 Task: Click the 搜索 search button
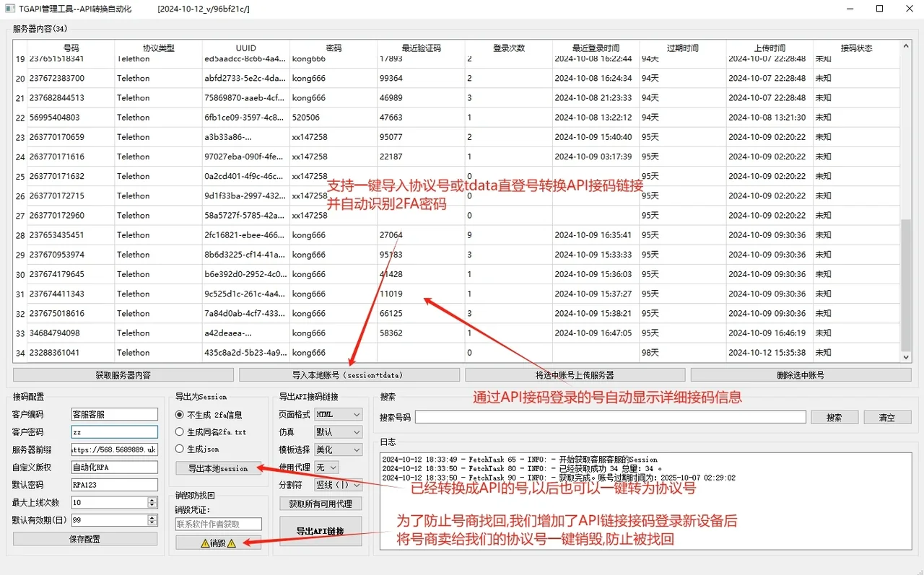(834, 418)
